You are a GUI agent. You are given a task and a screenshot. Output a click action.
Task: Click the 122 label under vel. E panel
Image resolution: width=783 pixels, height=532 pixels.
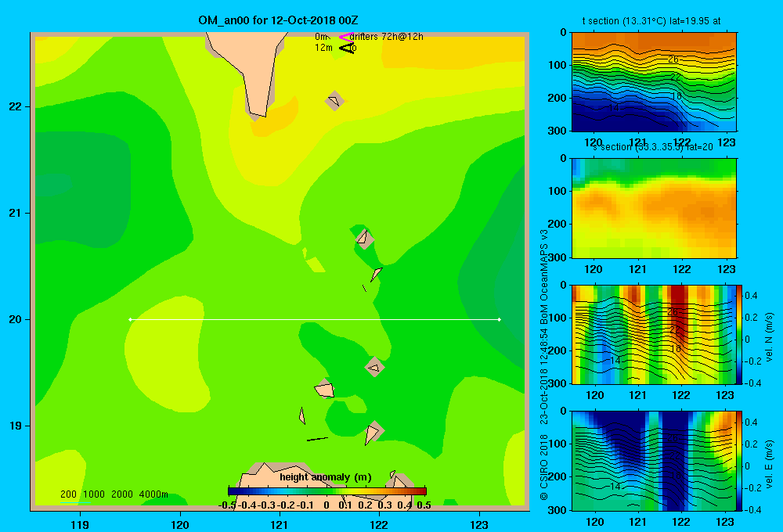[x=681, y=522]
